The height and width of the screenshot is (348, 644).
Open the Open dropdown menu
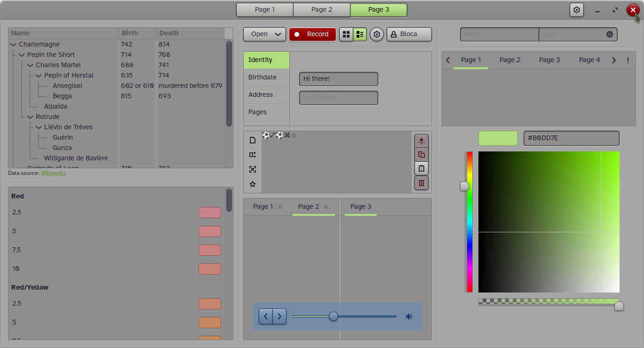click(264, 34)
